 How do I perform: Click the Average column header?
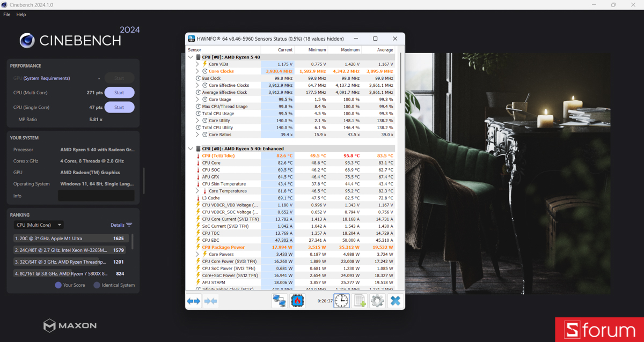[x=385, y=50]
